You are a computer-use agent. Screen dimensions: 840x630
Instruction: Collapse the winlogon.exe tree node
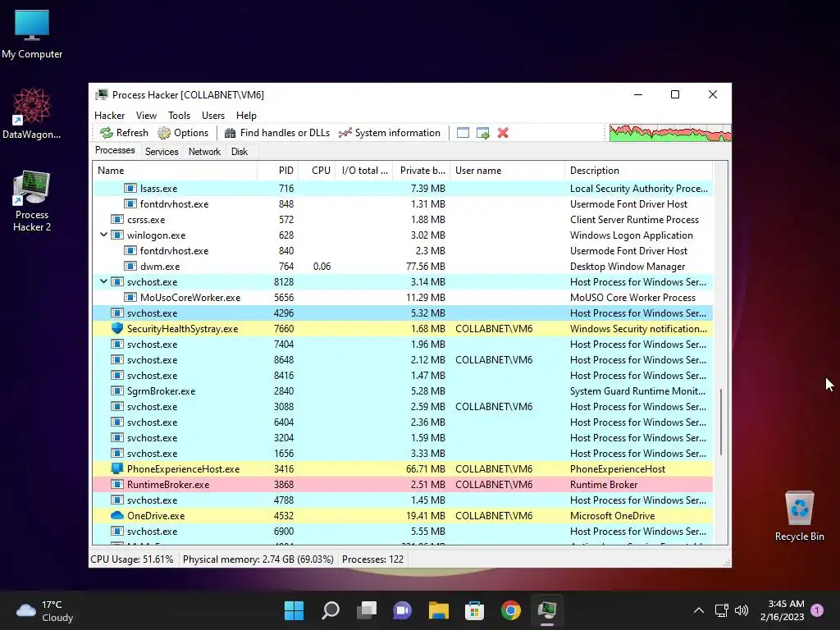103,235
